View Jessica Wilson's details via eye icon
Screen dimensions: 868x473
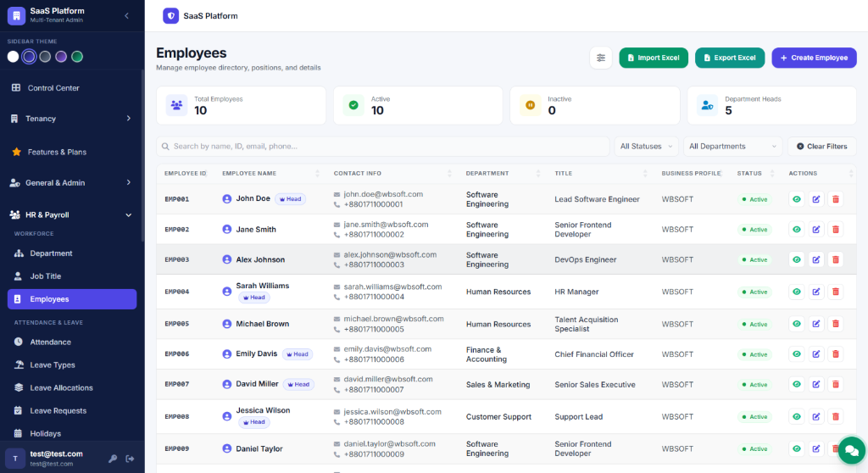pyautogui.click(x=797, y=416)
